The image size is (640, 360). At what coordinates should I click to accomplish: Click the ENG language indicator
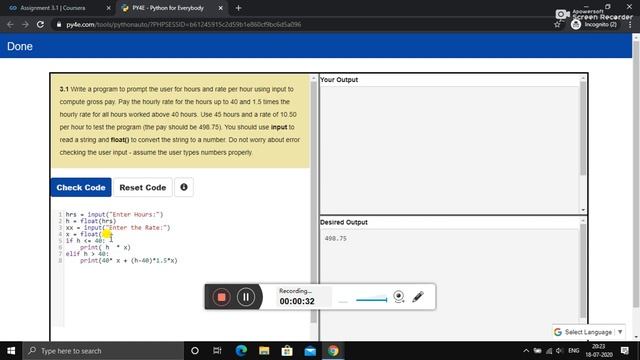573,351
